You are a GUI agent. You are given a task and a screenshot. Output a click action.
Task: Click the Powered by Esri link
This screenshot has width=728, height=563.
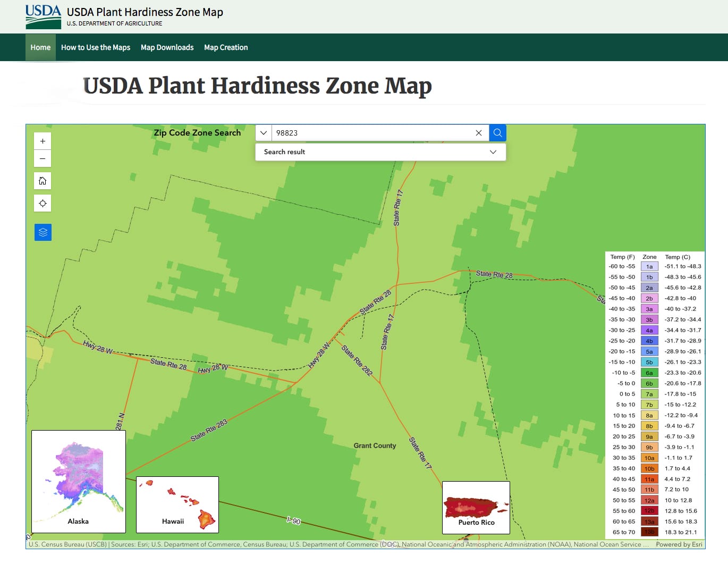pos(679,544)
